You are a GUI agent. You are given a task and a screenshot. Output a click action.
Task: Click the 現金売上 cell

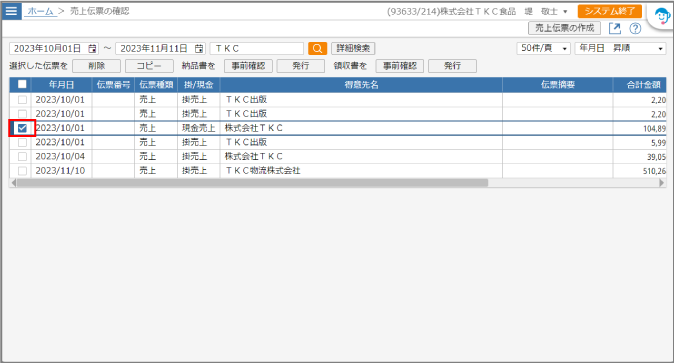click(x=199, y=128)
